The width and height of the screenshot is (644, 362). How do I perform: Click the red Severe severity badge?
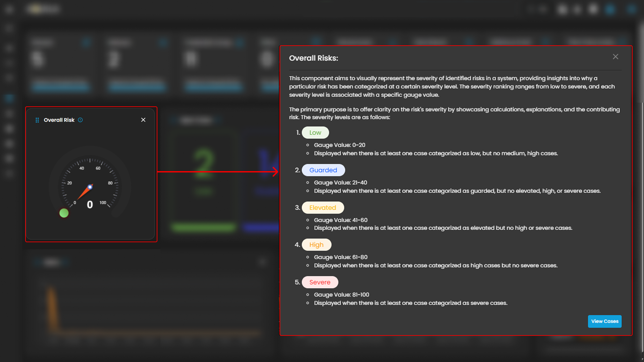pyautogui.click(x=320, y=282)
